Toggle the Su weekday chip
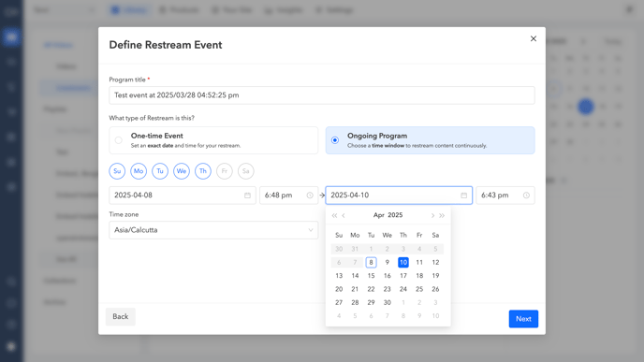644x362 pixels. (x=117, y=171)
